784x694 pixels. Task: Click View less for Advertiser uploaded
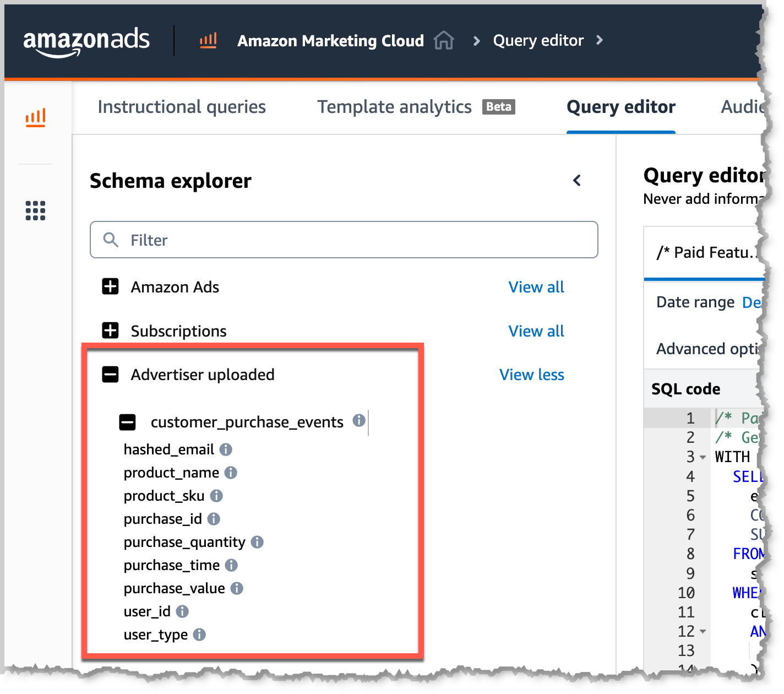(x=531, y=375)
